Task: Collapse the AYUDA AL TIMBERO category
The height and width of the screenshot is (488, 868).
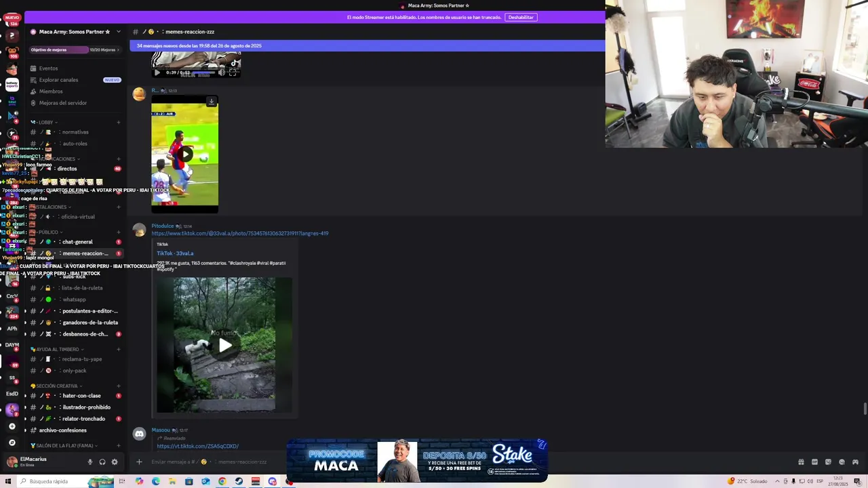Action: click(56, 350)
